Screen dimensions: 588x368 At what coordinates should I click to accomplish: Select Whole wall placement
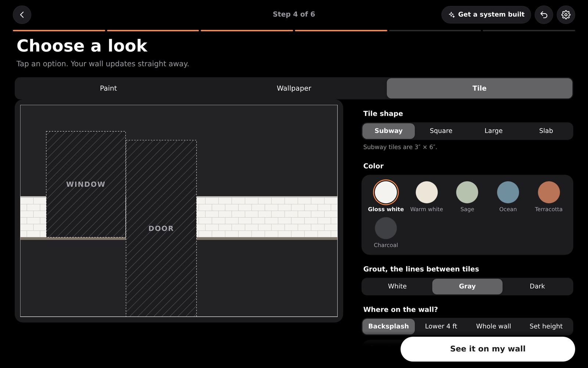point(494,326)
